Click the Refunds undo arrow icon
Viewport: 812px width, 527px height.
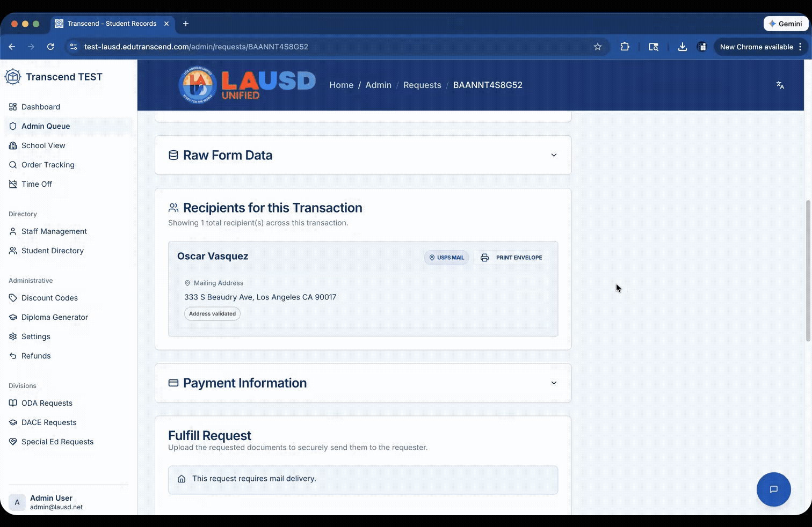(x=13, y=356)
